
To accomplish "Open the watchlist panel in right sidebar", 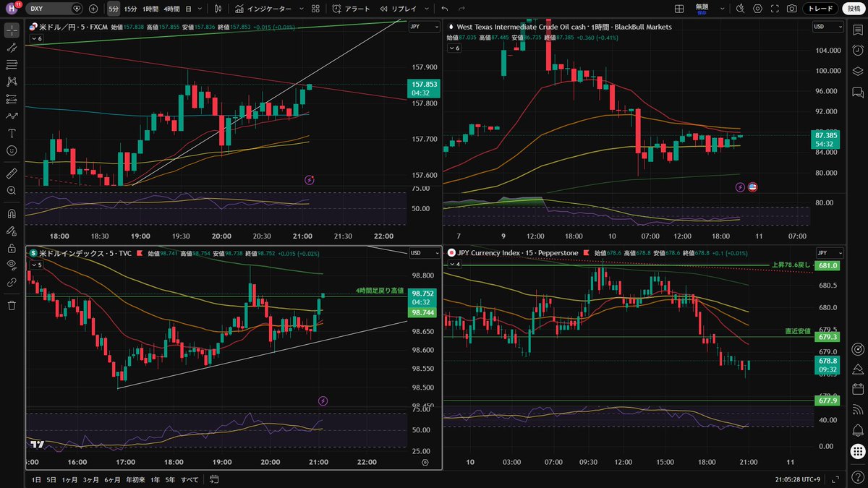I will pos(857,30).
